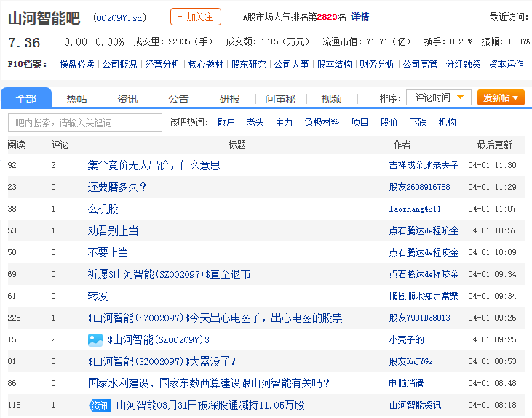Click hot word 散户
Screen dimensions: 532x418
226,122
